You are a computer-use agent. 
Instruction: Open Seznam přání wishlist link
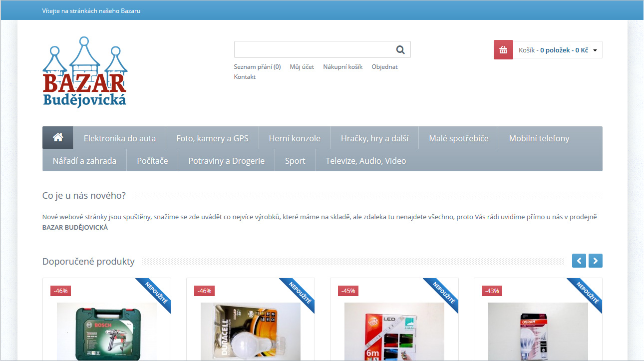tap(257, 67)
